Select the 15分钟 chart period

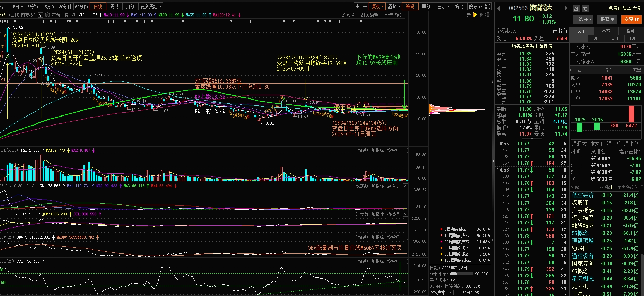pyautogui.click(x=49, y=7)
